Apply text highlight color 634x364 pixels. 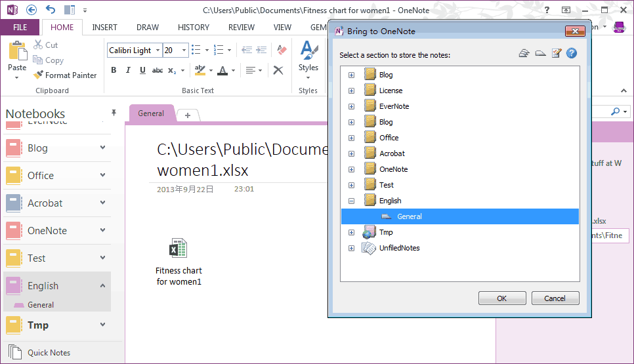tap(200, 70)
